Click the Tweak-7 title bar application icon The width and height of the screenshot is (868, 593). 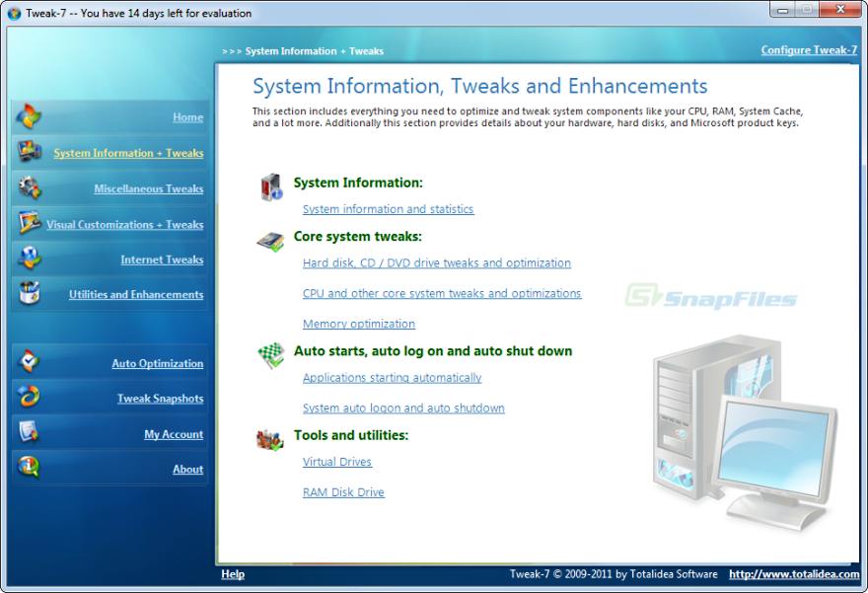click(15, 13)
